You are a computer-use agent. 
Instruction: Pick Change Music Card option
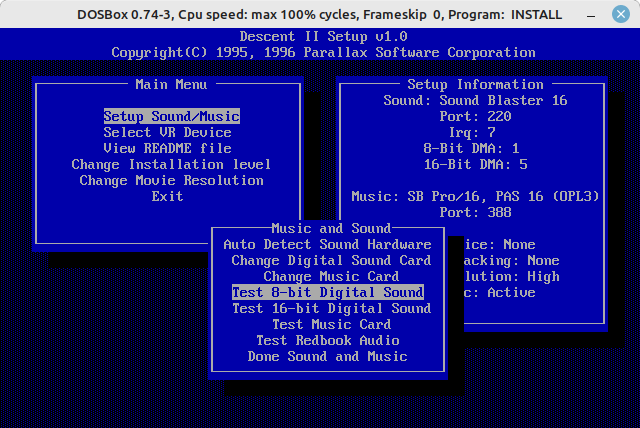click(x=331, y=276)
